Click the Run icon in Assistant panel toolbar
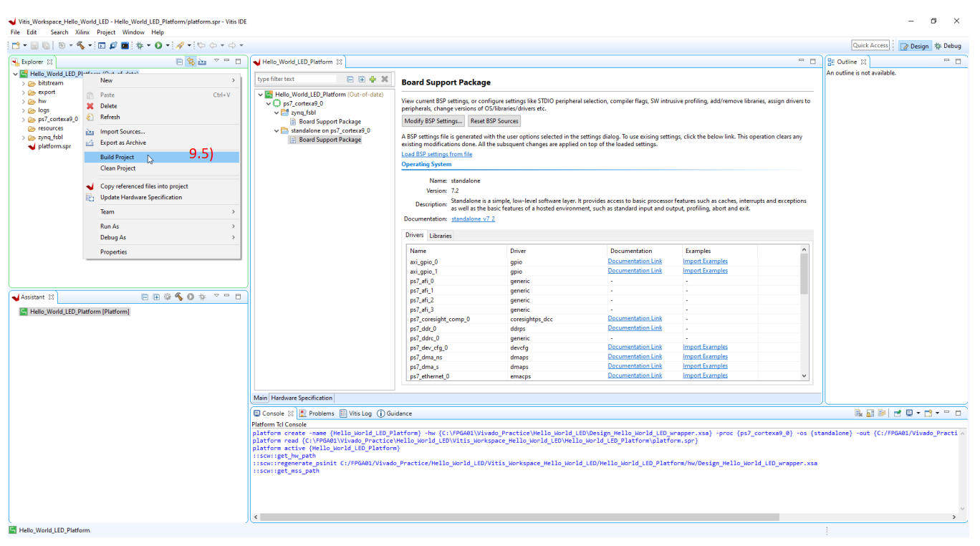 click(x=191, y=297)
